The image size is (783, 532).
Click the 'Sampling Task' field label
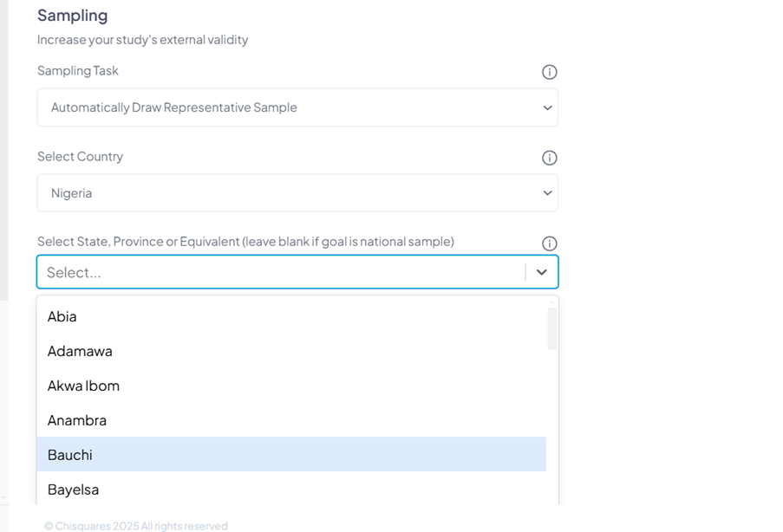78,71
